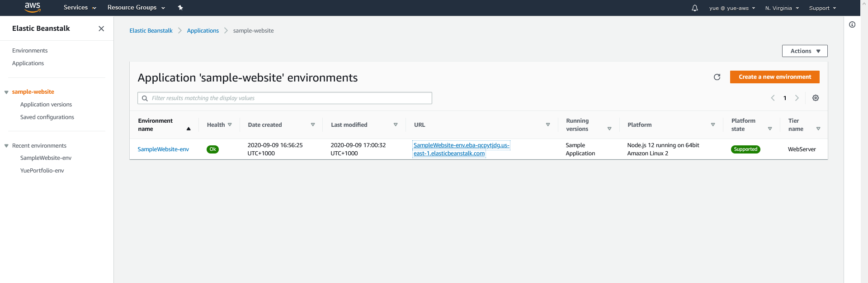The image size is (868, 283).
Task: Open Last modified column sort arrow
Action: click(x=396, y=125)
